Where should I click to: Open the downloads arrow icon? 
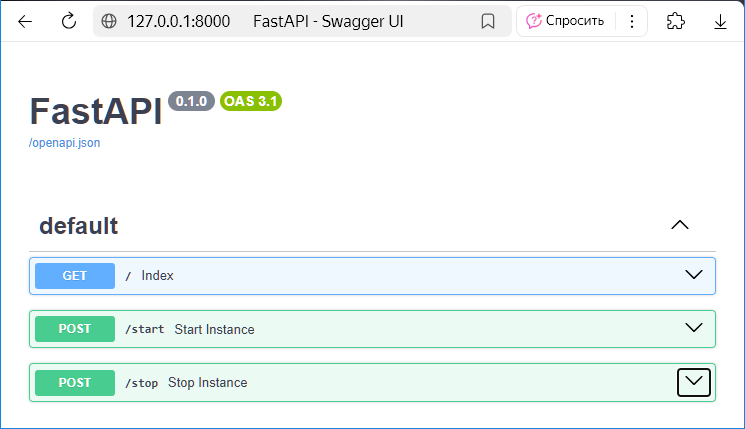point(720,21)
